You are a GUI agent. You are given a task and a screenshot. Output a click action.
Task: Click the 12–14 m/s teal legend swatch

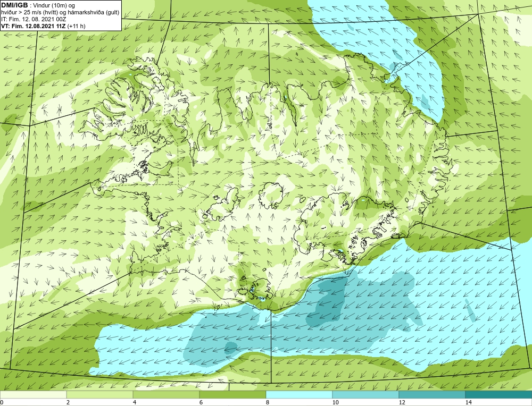432,395
